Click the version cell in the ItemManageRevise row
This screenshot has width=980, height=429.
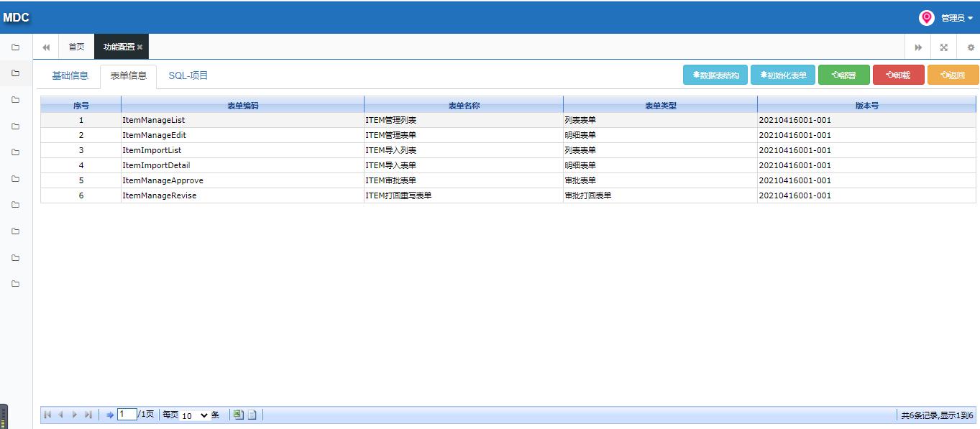pyautogui.click(x=867, y=195)
